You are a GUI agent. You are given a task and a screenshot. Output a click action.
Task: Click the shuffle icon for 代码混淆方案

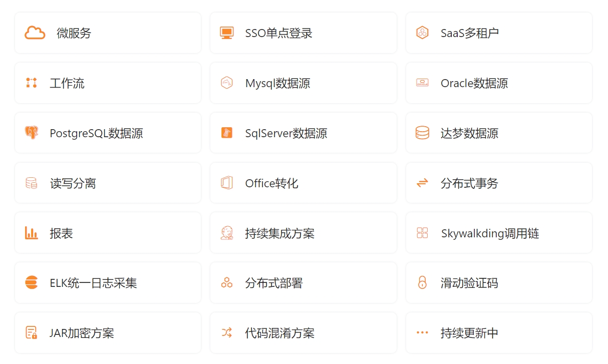(x=227, y=333)
